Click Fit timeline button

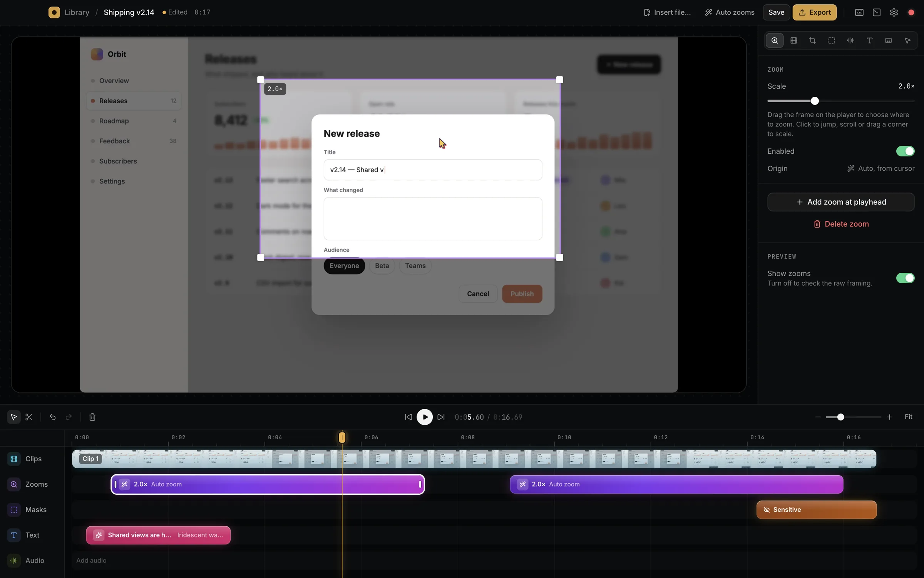(908, 417)
